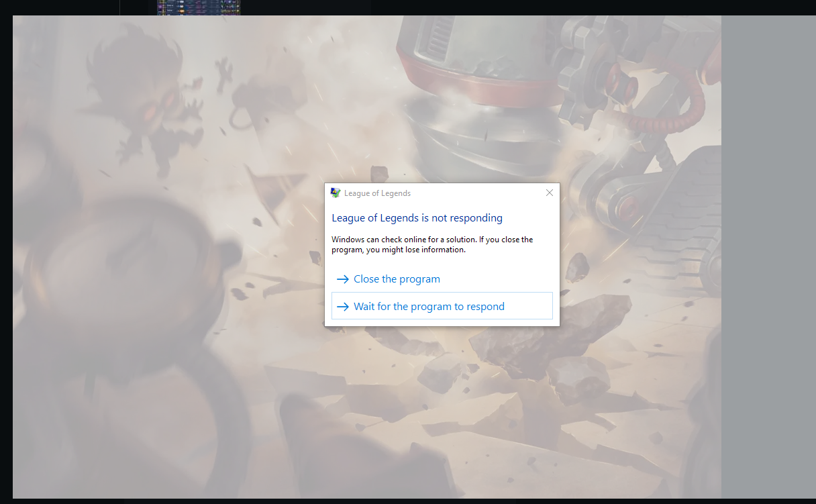Screen dimensions: 816x504
Task: Click 'League of Legends is not responding' heading
Action: click(x=417, y=217)
